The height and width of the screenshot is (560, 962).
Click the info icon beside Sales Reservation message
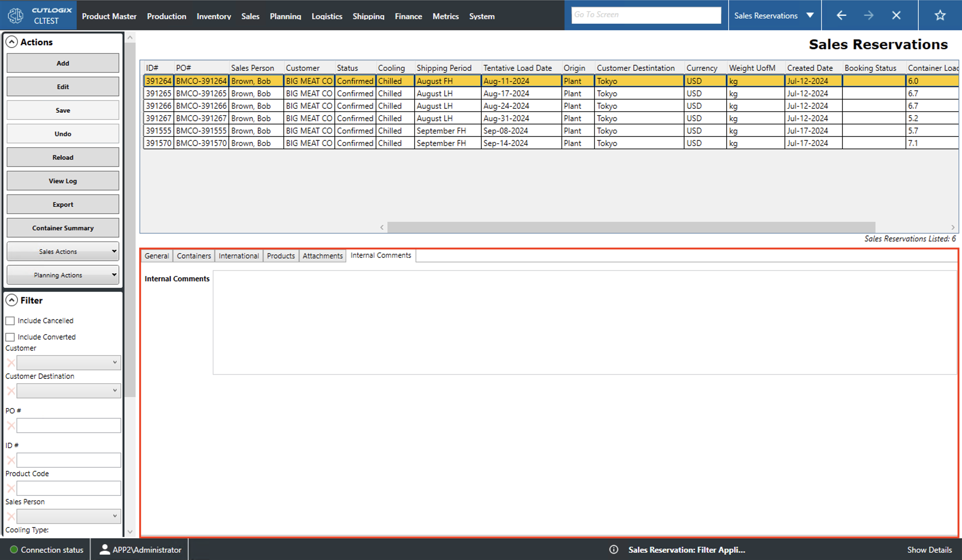(614, 550)
